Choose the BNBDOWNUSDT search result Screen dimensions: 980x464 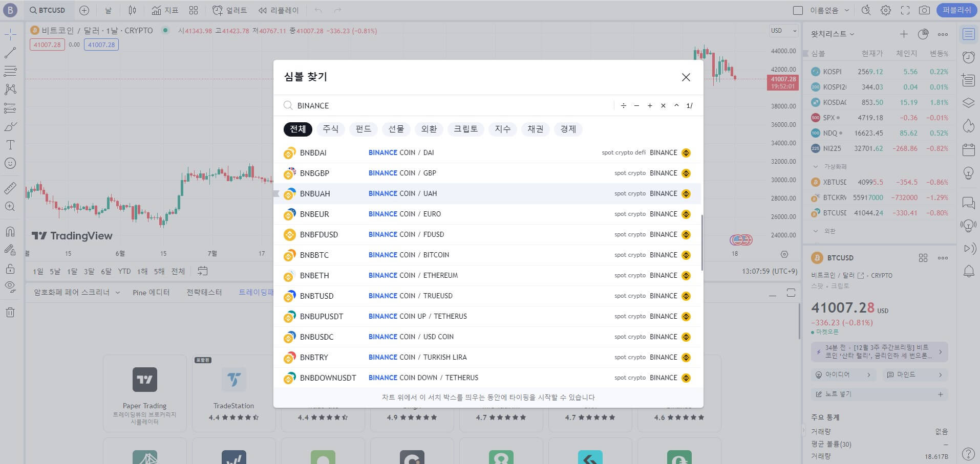[487, 378]
